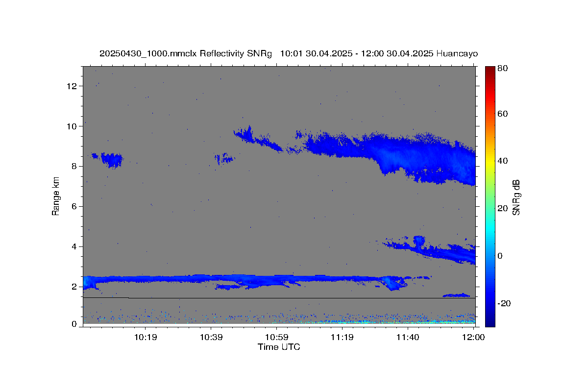The image size is (588, 392).
Task: Click the 10 km range tick label
Action: coord(72,126)
